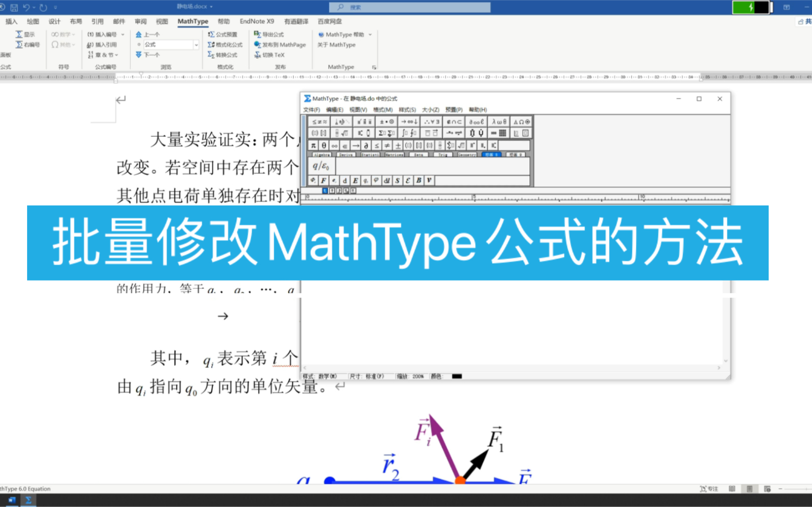Viewport: 812px width, 507px height.
Task: Insert bold F from the small tab bar
Action: tap(324, 181)
